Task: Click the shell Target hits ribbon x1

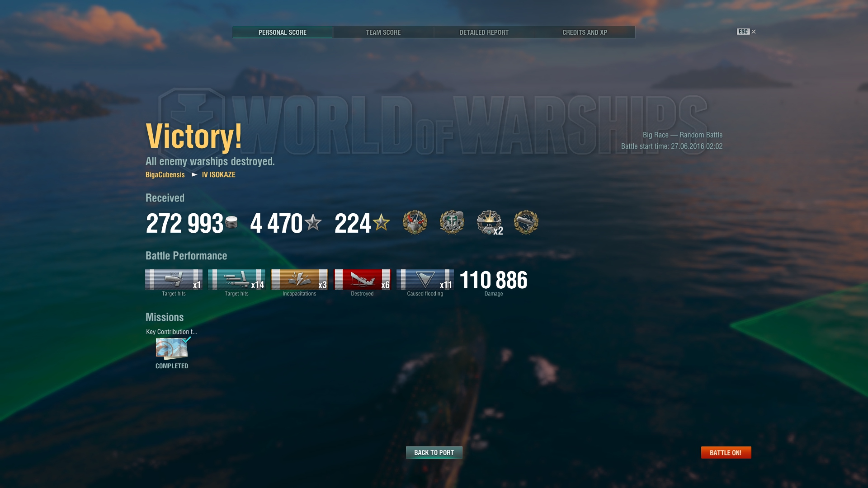Action: point(174,280)
